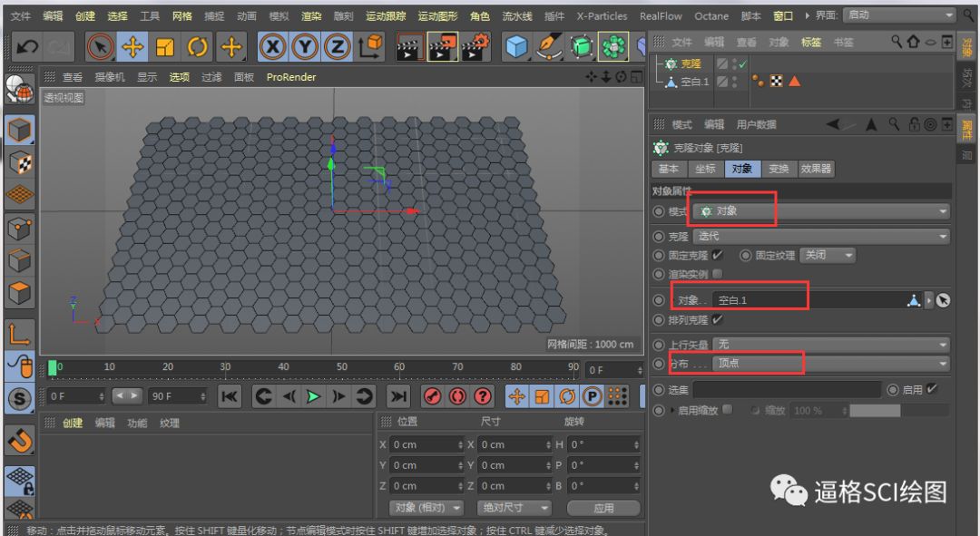
Task: Open render settings gear clapboard
Action: (475, 47)
